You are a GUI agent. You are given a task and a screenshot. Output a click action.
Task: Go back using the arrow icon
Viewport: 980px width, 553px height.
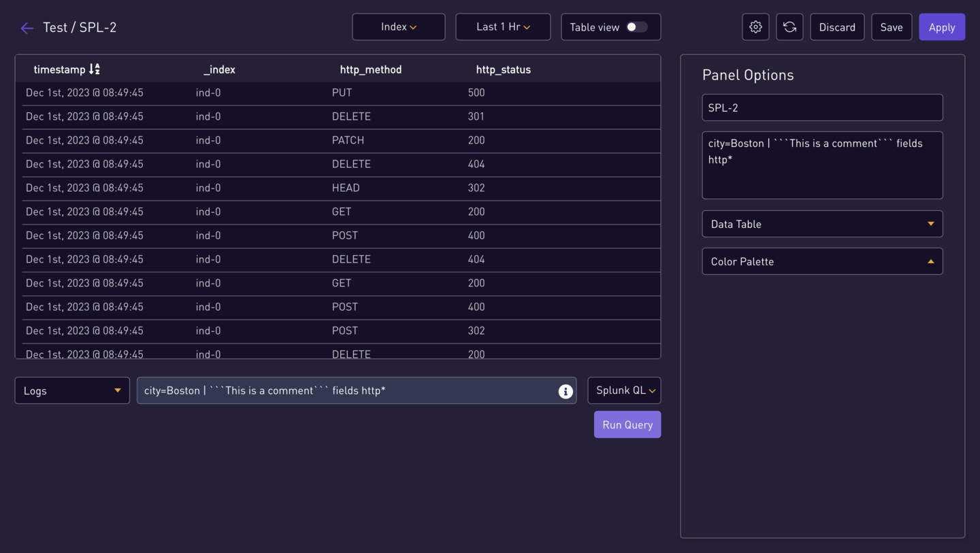27,28
